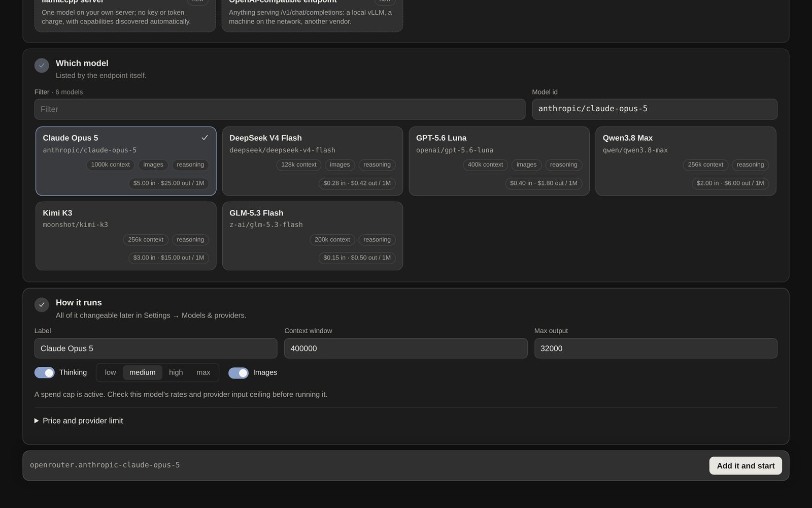The image size is (812, 508).
Task: Choose the Qwen3.8 Max model card
Action: [x=686, y=161]
